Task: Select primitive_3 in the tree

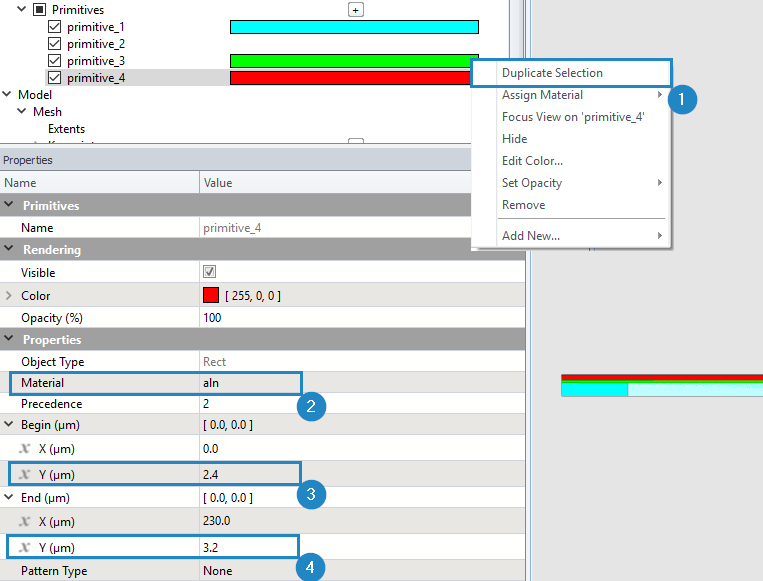Action: [96, 61]
